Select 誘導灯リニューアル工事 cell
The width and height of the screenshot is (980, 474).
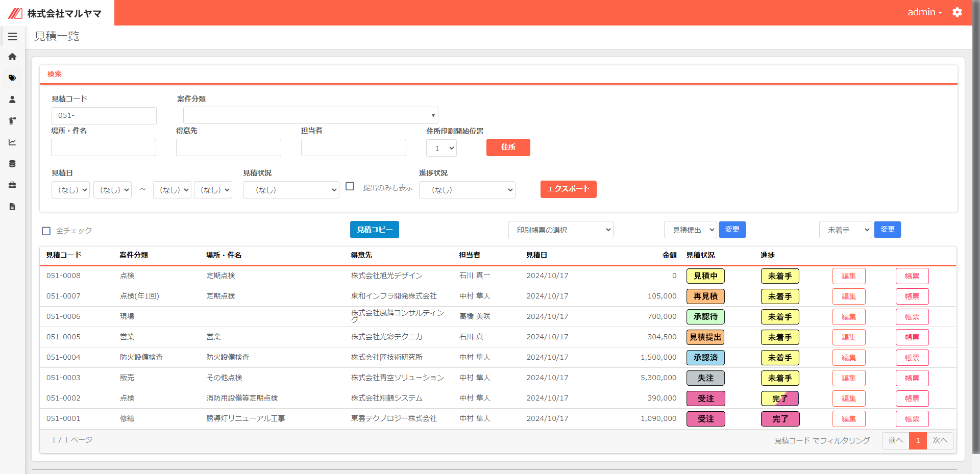click(x=246, y=418)
